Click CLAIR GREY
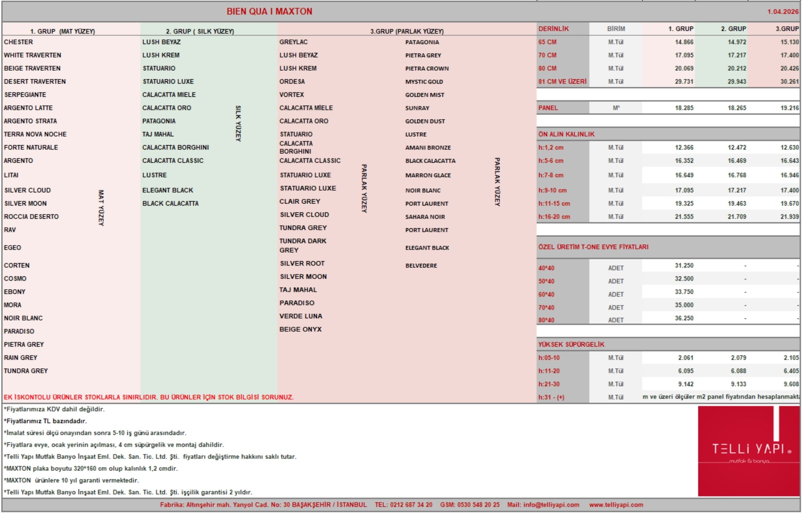Viewport: 803px width, 532px height. 300,201
